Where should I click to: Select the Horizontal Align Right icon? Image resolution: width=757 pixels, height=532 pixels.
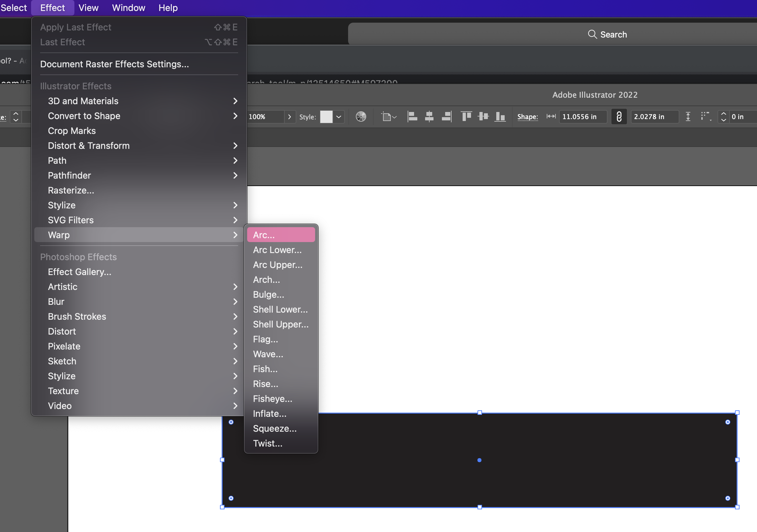446,116
